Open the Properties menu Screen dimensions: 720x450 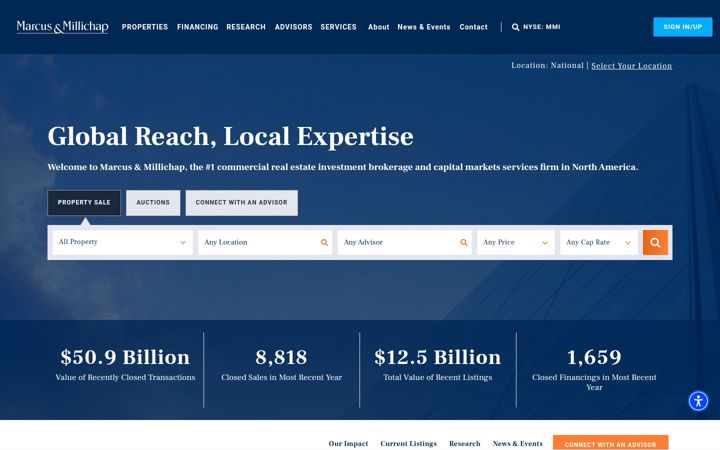(x=145, y=27)
